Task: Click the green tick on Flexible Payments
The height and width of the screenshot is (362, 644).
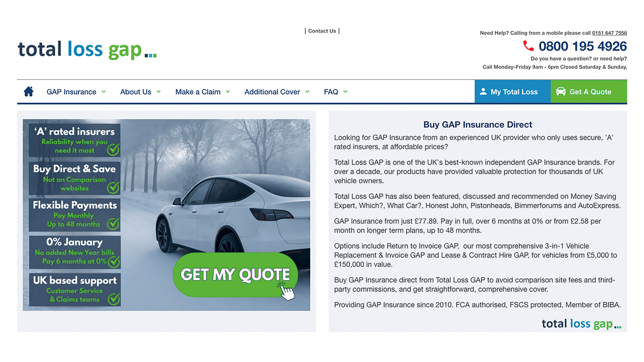Action: click(x=113, y=223)
